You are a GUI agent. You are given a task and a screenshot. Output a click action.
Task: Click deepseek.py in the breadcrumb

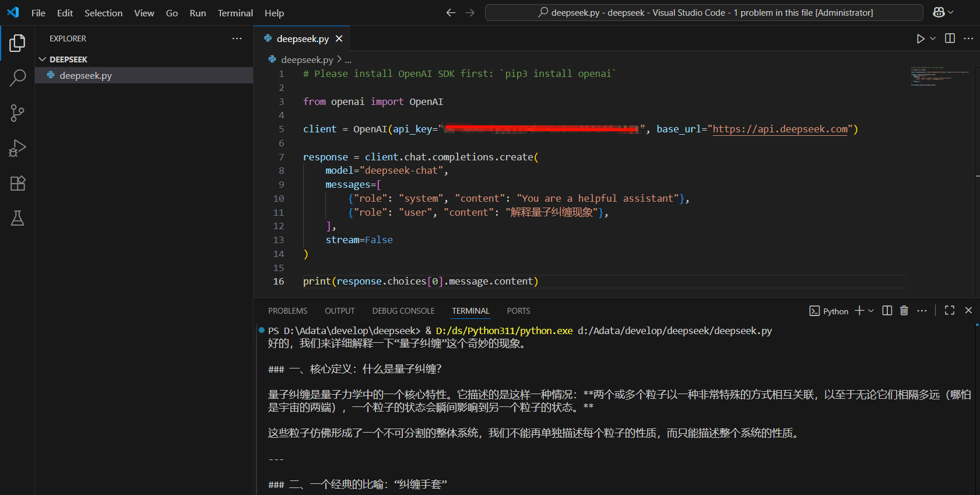[307, 59]
